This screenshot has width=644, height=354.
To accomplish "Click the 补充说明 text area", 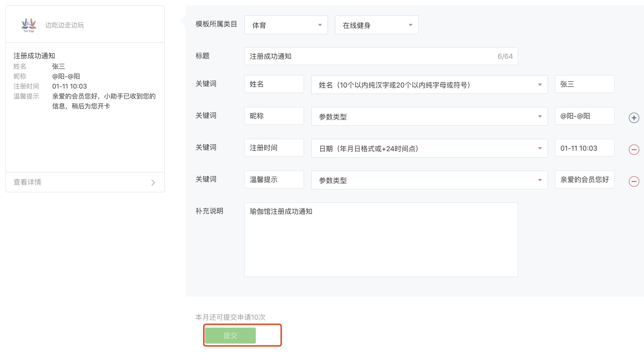I will point(381,239).
